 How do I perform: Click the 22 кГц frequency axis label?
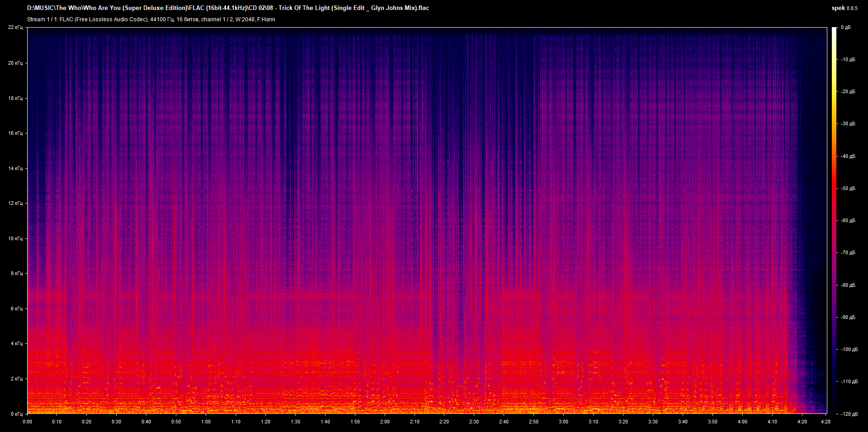(15, 27)
